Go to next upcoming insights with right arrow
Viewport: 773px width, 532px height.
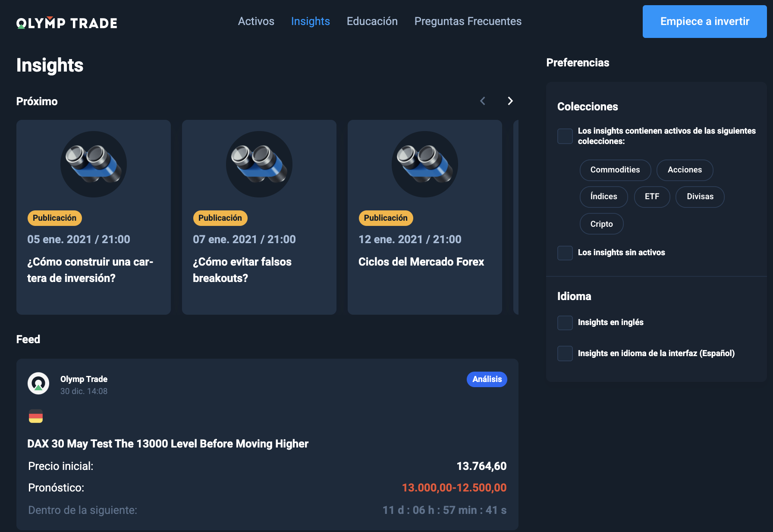(x=510, y=101)
